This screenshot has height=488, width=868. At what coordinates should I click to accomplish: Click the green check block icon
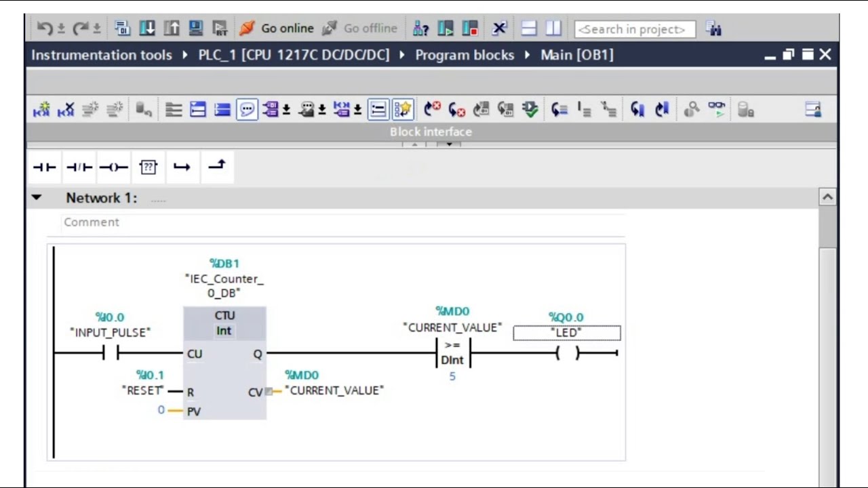click(x=530, y=110)
